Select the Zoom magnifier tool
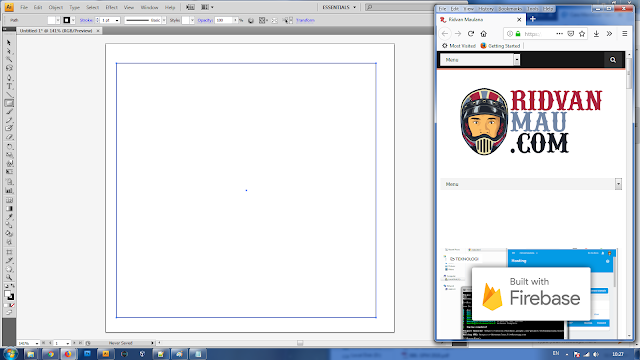Image resolution: width=640 pixels, height=360 pixels. [9, 278]
